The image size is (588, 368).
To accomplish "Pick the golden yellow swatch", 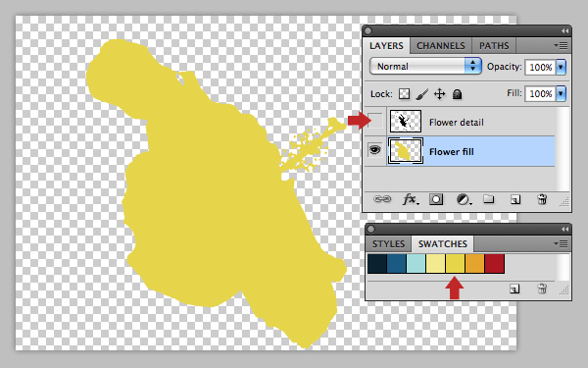I will pos(455,264).
